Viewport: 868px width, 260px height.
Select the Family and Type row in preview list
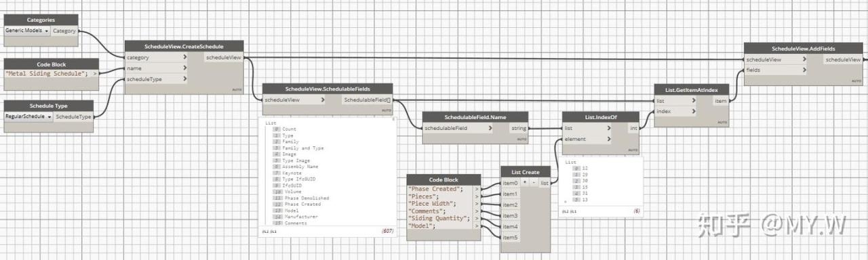(302, 148)
